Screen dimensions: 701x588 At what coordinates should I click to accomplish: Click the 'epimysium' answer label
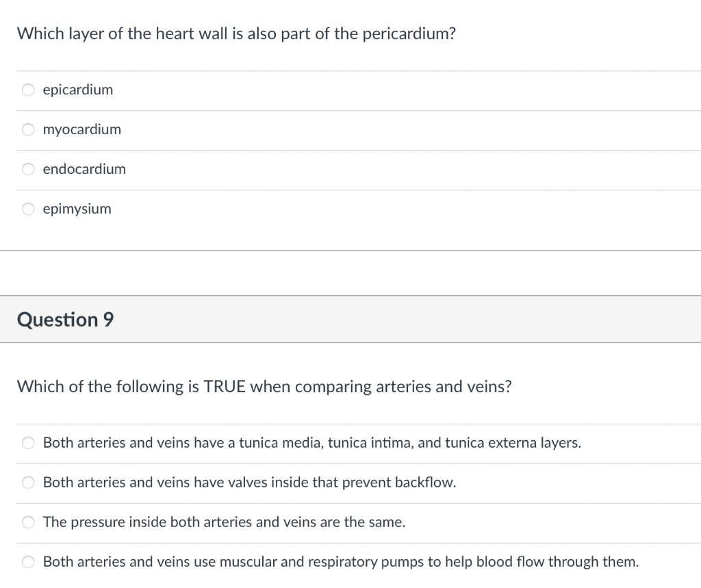77,209
